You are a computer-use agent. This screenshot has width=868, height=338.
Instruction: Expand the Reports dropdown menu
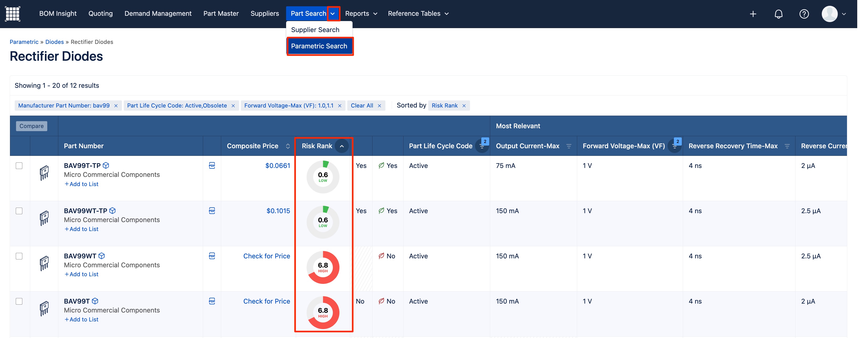click(x=361, y=13)
